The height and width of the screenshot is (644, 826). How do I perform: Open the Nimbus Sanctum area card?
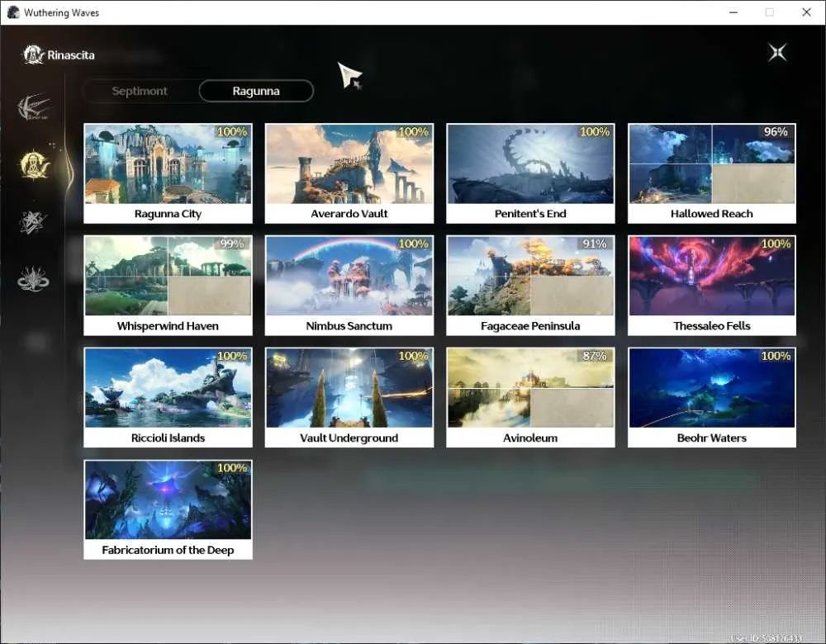[349, 286]
